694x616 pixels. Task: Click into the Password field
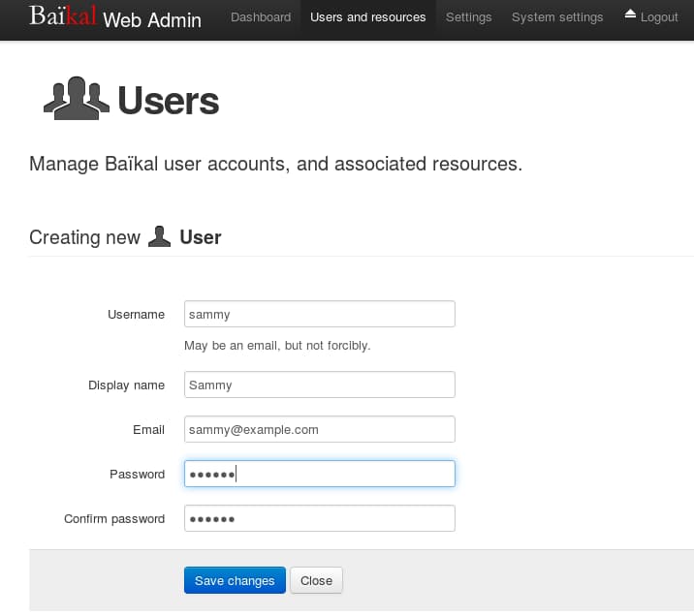[x=320, y=474]
